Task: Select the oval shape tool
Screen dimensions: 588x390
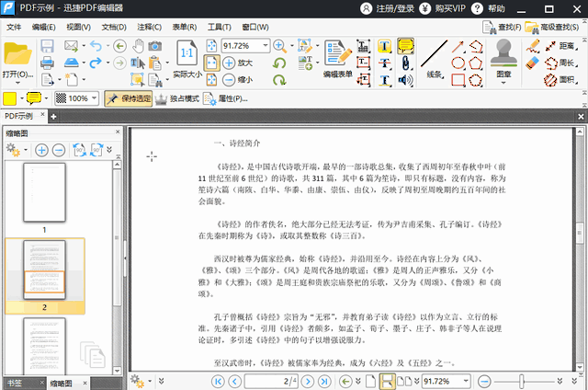Action: tap(458, 63)
